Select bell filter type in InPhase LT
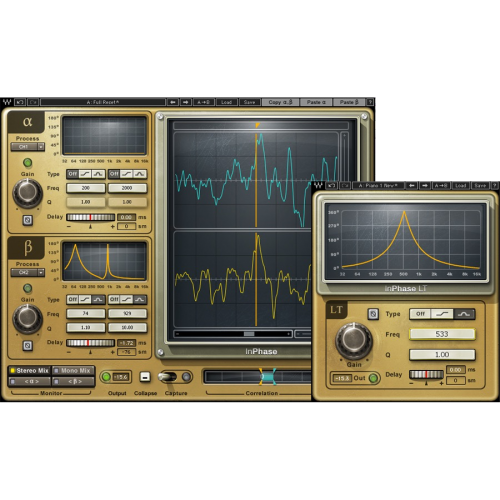Screen dimensions: 500x500 point(464,314)
